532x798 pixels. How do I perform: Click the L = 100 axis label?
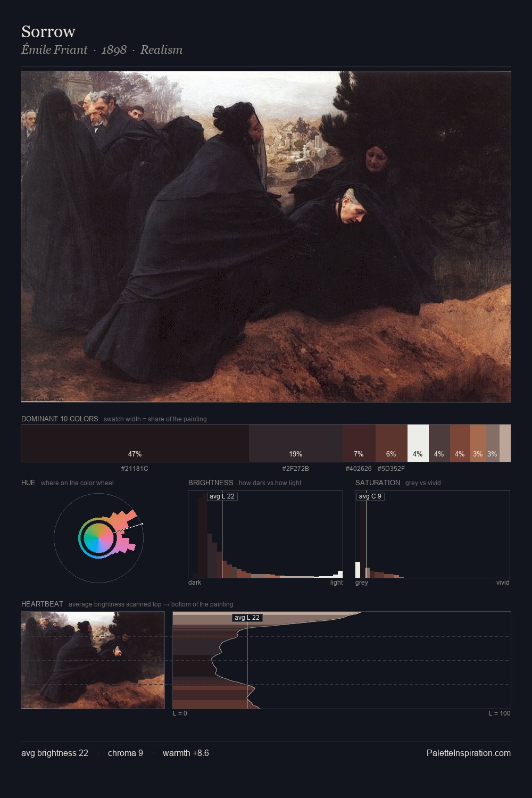(x=500, y=713)
